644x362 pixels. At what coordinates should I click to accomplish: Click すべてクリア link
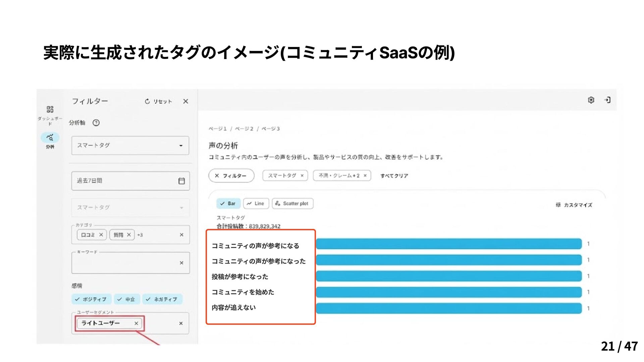[394, 176]
